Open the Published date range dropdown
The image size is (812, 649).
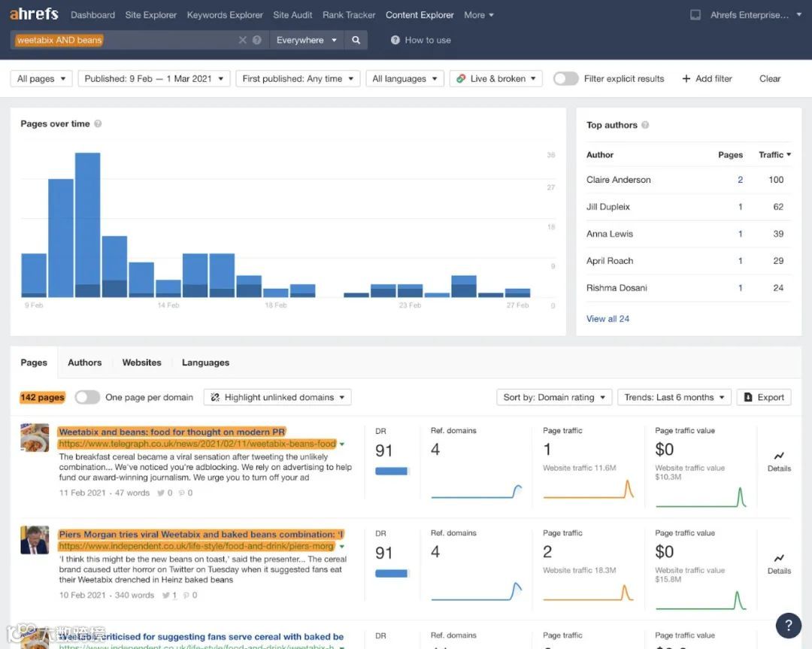(154, 79)
